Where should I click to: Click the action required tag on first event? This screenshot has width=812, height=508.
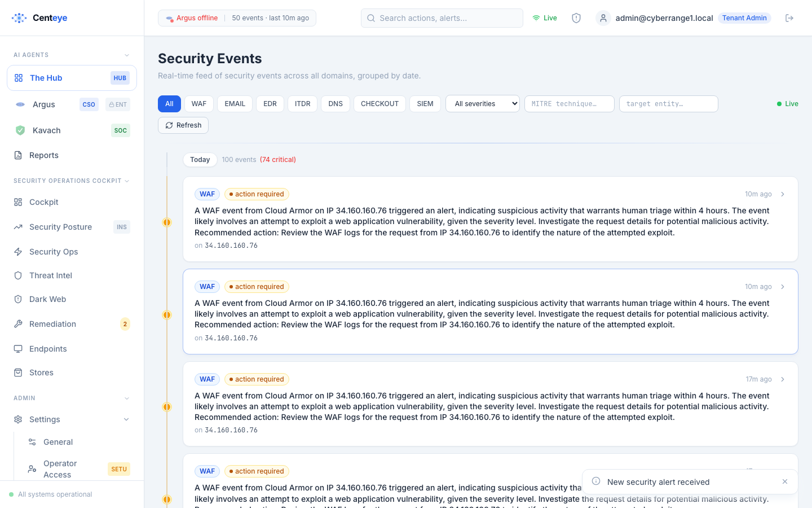point(257,194)
